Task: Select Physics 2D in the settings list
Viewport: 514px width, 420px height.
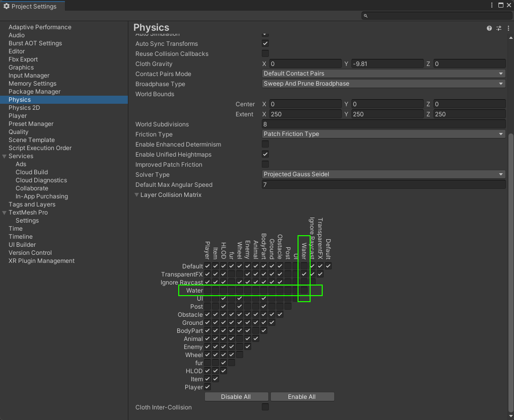Action: pos(24,108)
